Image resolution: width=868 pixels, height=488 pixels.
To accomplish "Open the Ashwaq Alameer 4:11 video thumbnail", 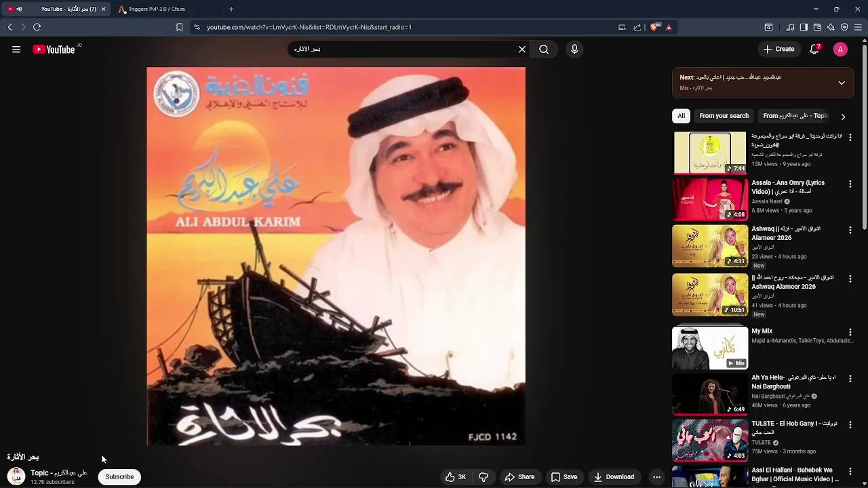I will point(709,246).
